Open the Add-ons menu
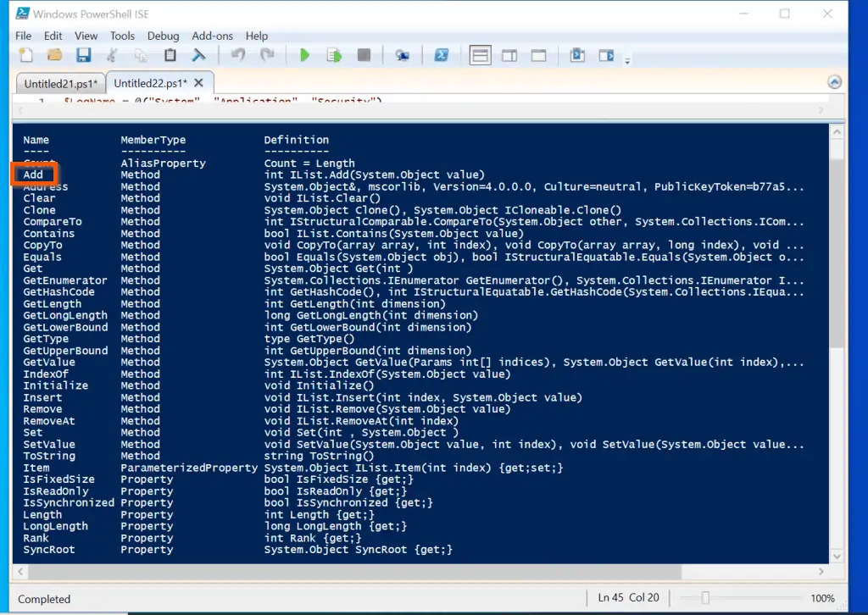This screenshot has height=615, width=868. [212, 36]
